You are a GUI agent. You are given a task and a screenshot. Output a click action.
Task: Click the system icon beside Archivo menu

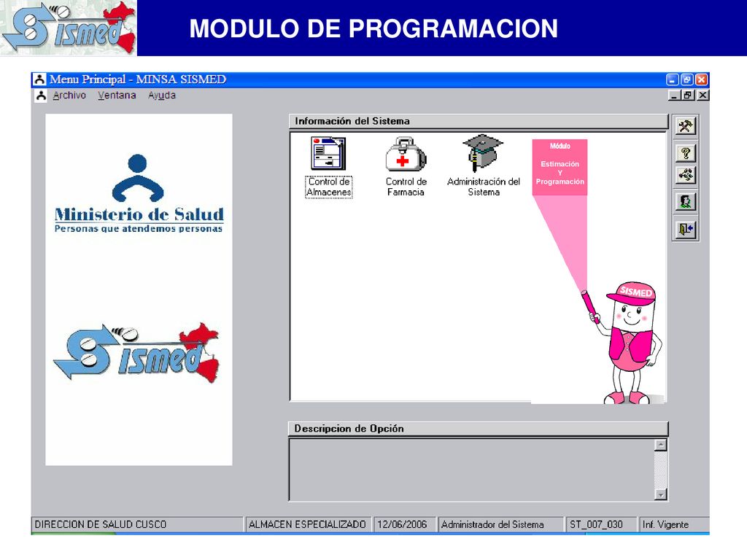tap(41, 96)
